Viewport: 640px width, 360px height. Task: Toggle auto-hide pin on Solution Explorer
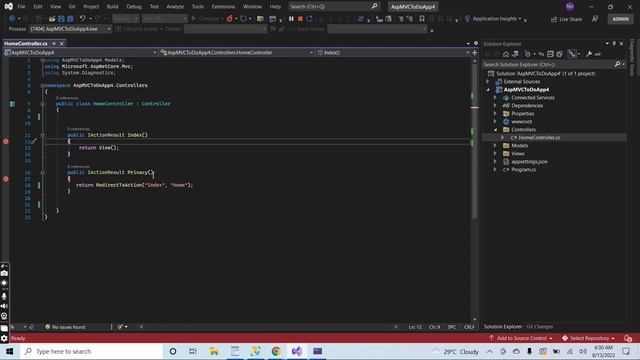tap(614, 43)
